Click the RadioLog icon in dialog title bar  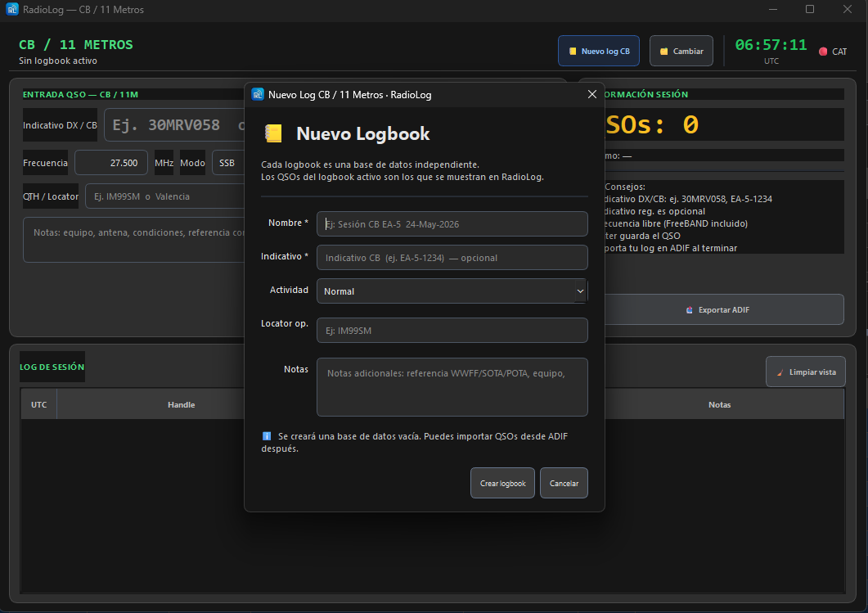(x=258, y=94)
